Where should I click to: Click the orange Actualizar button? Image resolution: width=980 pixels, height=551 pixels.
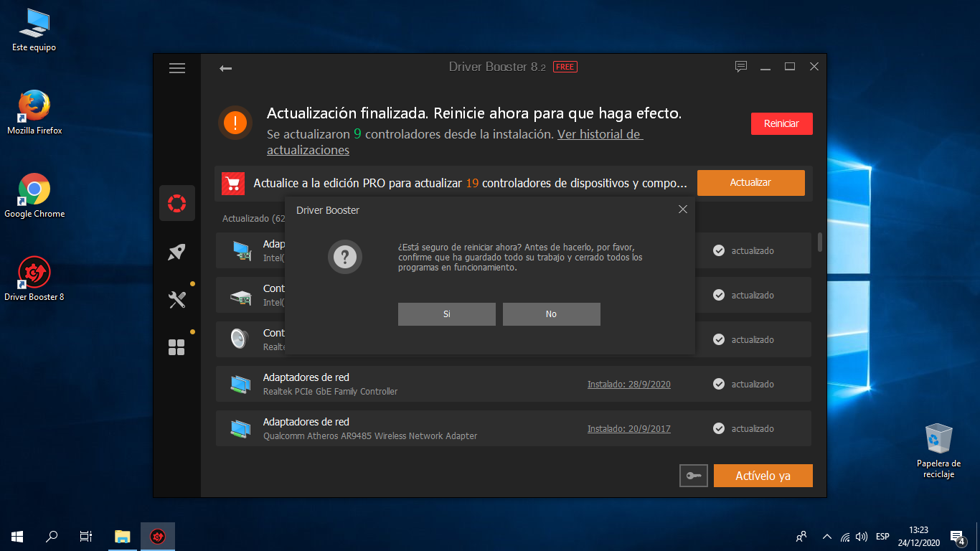750,182
